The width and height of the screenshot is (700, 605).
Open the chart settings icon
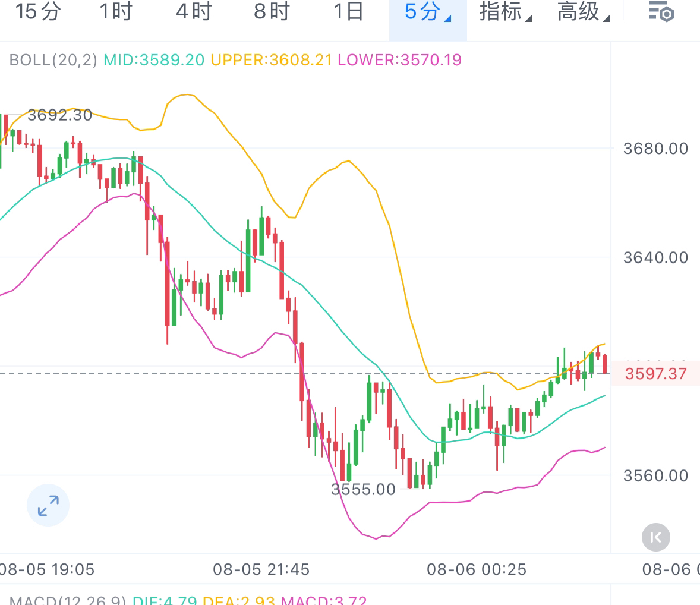click(660, 12)
